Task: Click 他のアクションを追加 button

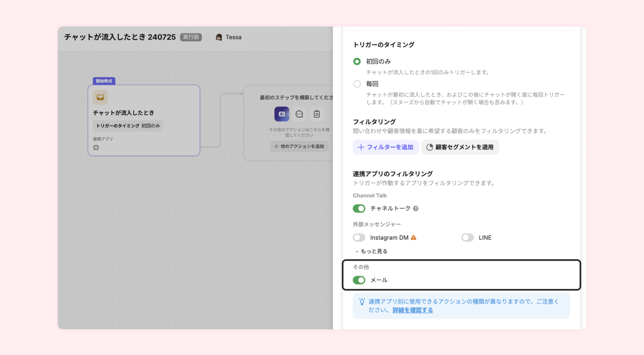Action: [299, 146]
